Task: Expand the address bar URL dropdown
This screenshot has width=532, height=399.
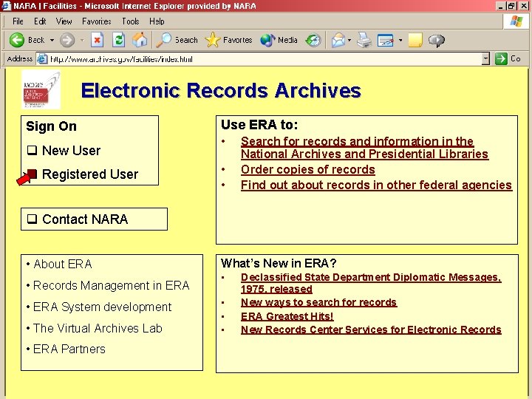Action: point(485,58)
